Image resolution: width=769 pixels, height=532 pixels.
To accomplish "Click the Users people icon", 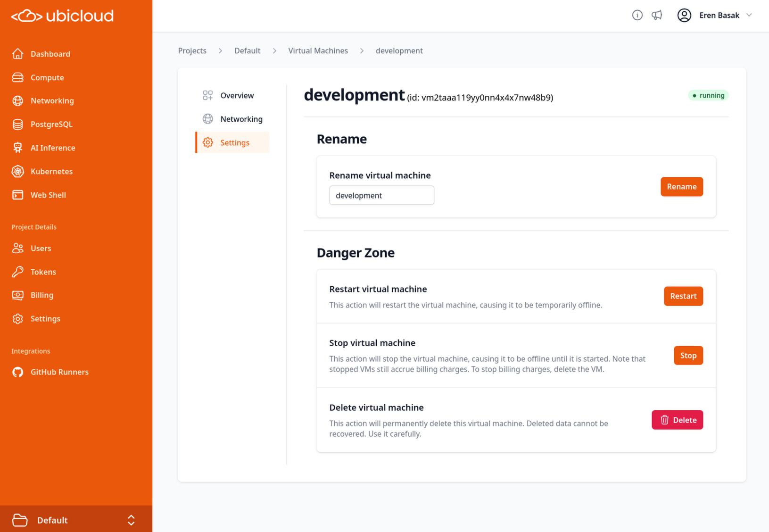I will [x=18, y=248].
